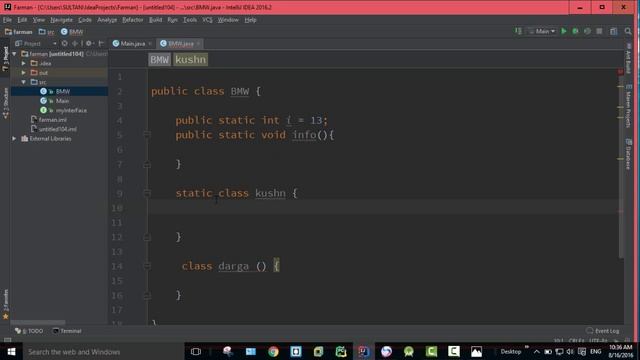Open the Tools menu
This screenshot has width=640, height=360.
(190, 20)
